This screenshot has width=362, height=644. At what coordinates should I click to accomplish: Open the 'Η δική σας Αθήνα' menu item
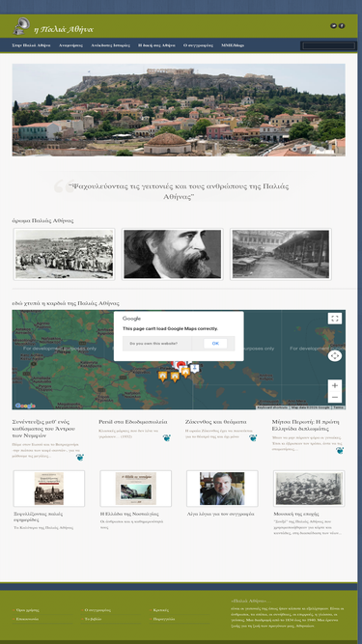[156, 45]
